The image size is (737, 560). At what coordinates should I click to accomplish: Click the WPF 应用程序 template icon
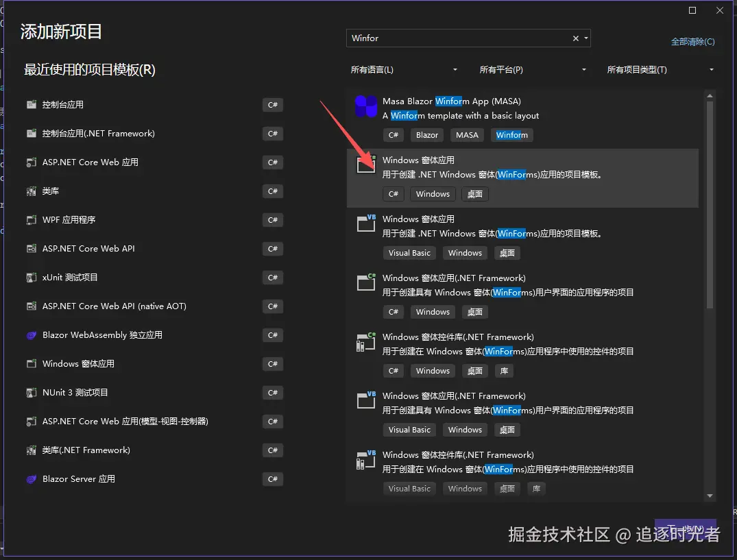pyautogui.click(x=32, y=220)
